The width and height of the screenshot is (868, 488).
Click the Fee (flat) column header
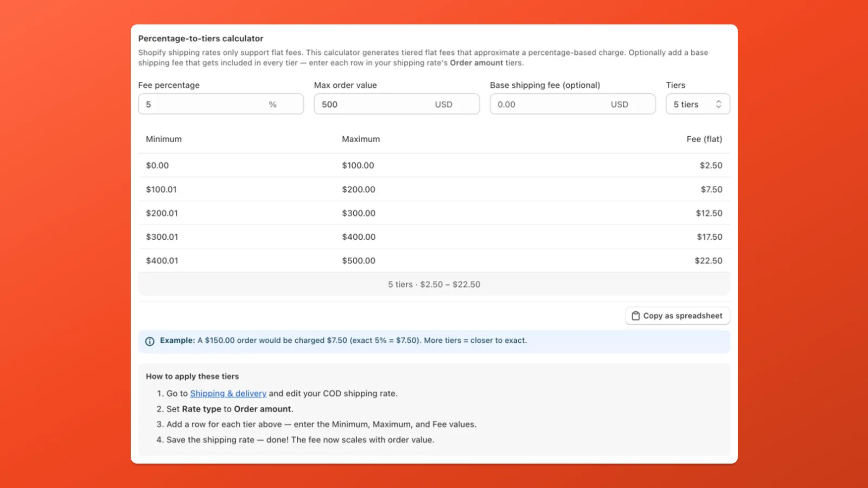tap(704, 139)
